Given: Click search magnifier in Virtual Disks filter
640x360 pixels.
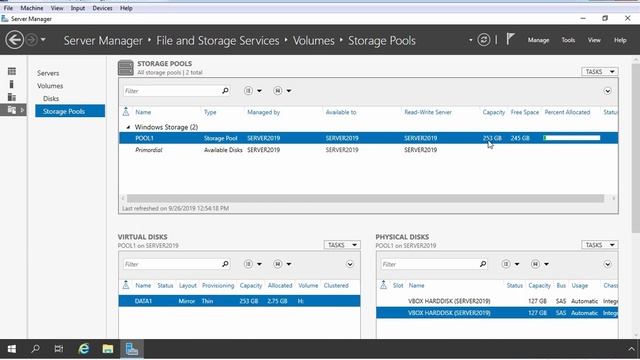Looking at the screenshot, I should [x=225, y=264].
